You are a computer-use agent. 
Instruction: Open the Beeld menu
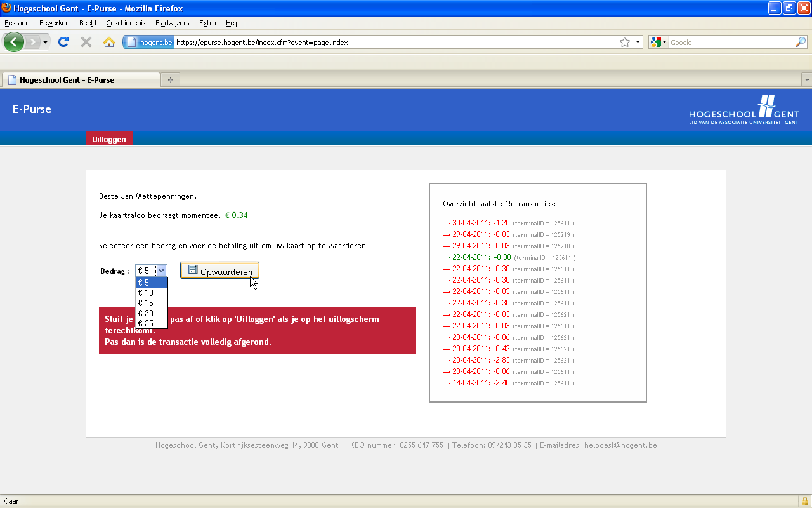88,23
